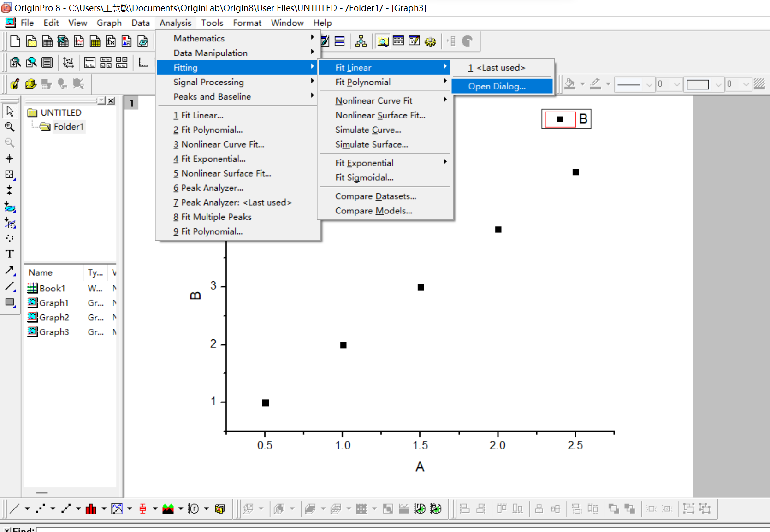
Task: Click the New Graph icon
Action: point(79,41)
